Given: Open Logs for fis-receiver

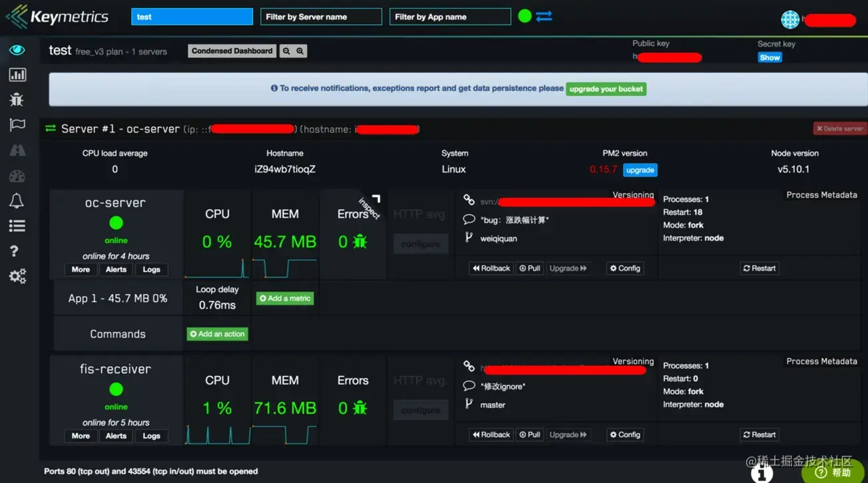Looking at the screenshot, I should tap(151, 436).
